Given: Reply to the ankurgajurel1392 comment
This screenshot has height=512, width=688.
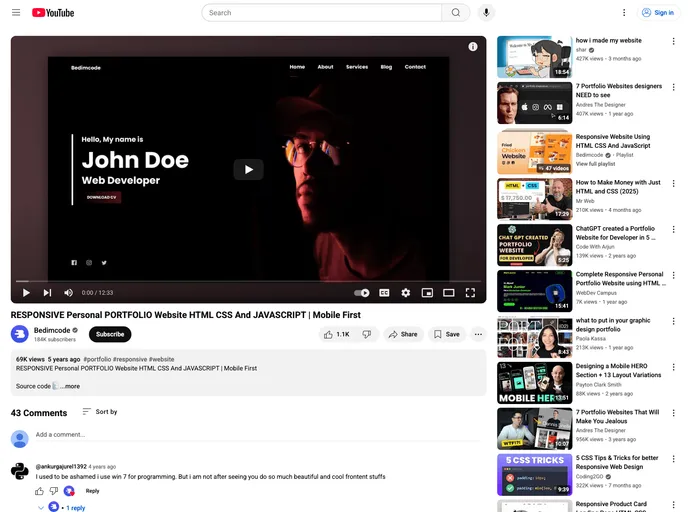Looking at the screenshot, I should click(x=93, y=491).
